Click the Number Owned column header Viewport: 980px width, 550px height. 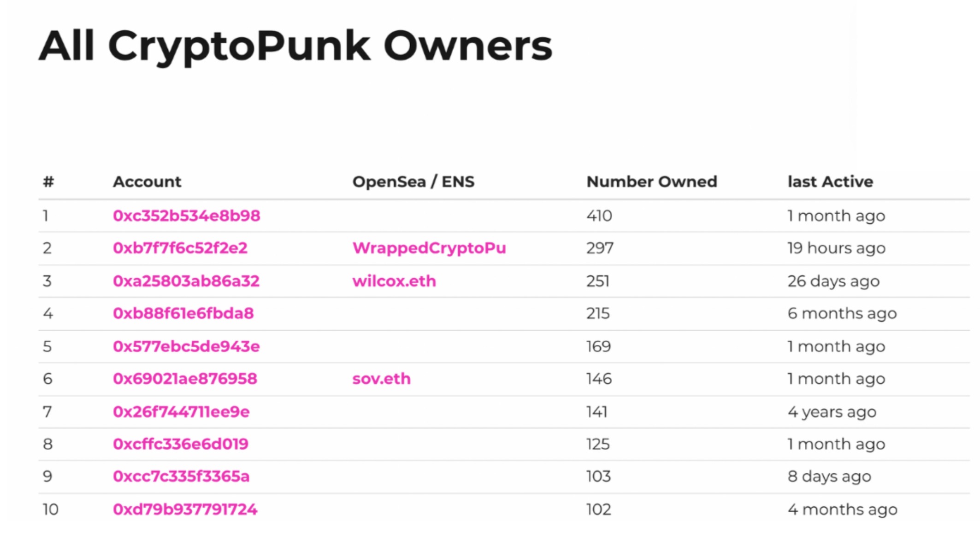point(651,182)
